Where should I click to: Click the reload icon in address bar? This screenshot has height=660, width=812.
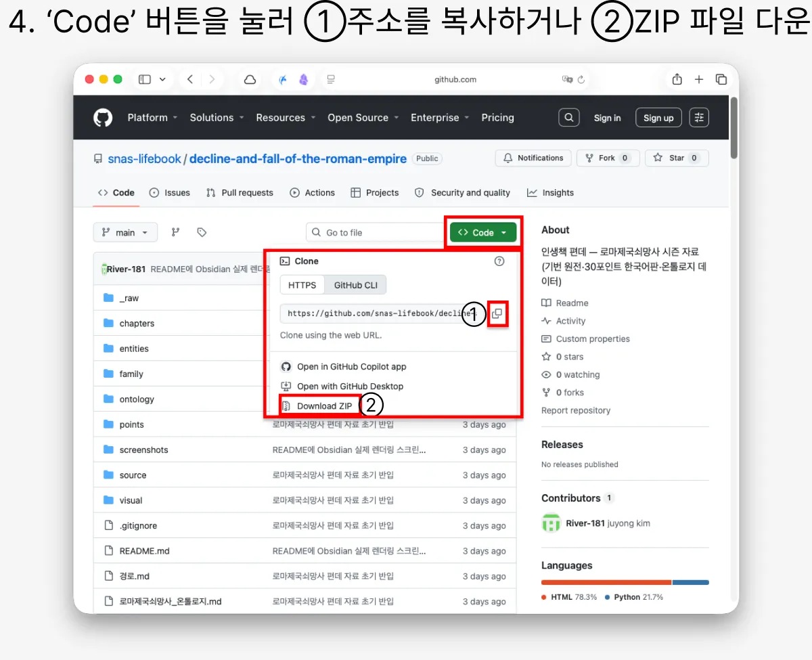pos(581,79)
